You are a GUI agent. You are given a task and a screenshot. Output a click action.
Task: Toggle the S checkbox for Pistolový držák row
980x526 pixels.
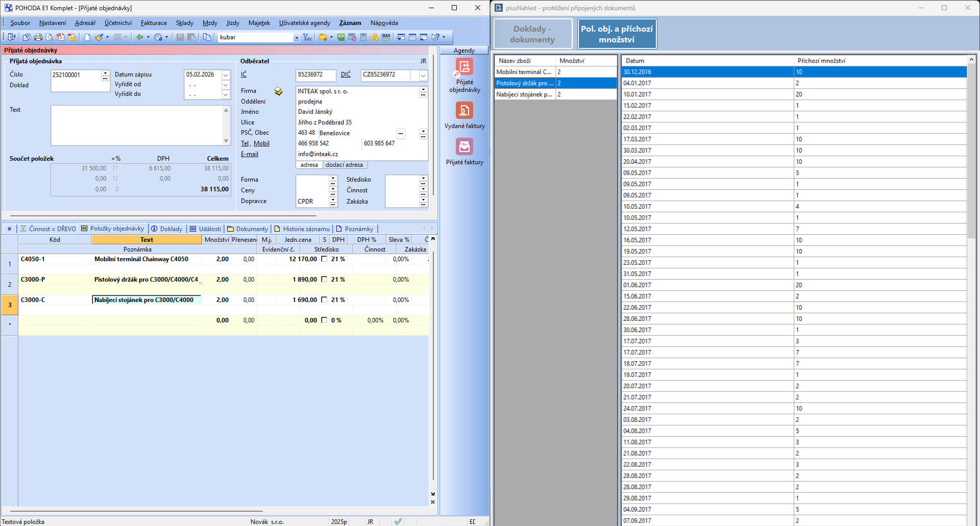(324, 280)
